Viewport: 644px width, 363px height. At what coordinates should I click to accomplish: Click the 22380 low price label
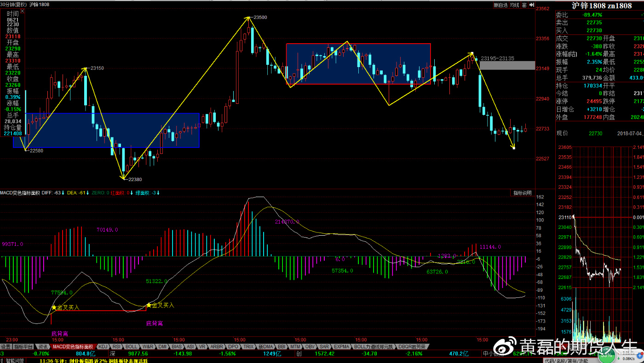pos(135,179)
